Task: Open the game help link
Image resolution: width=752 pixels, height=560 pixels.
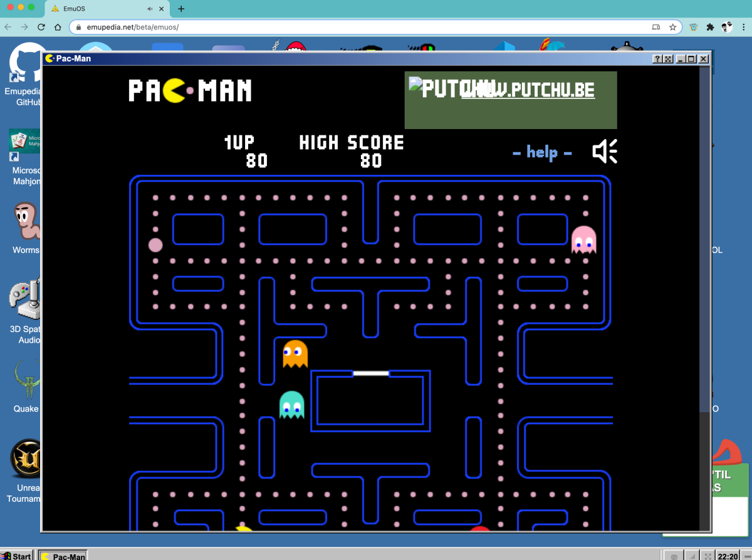Action: [x=542, y=152]
